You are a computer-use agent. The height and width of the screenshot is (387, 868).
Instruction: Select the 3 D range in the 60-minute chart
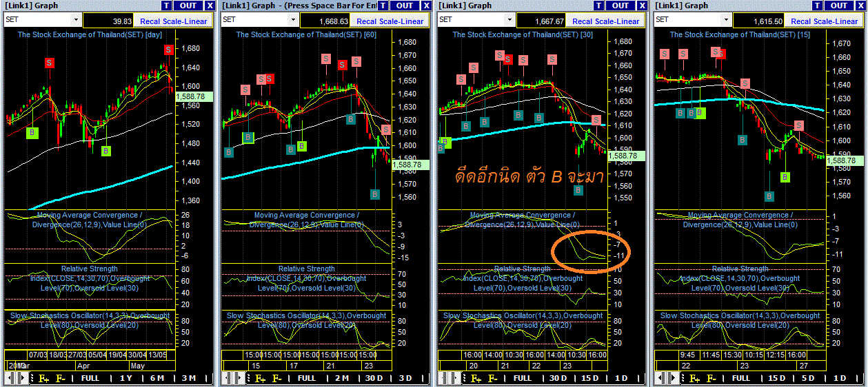[405, 378]
